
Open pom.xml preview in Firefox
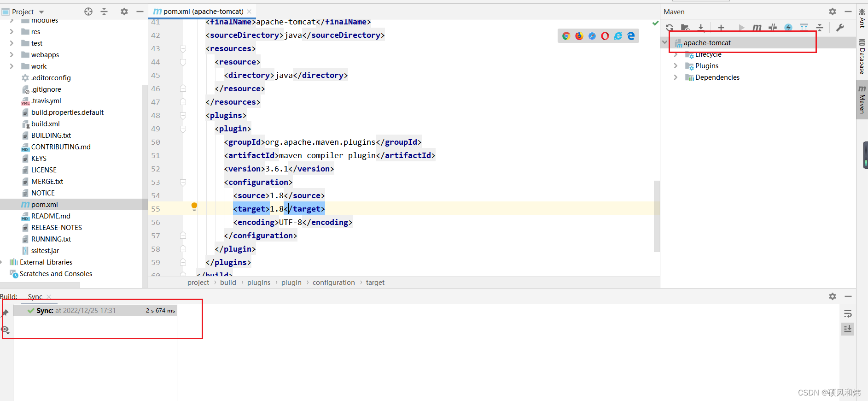[x=579, y=36]
